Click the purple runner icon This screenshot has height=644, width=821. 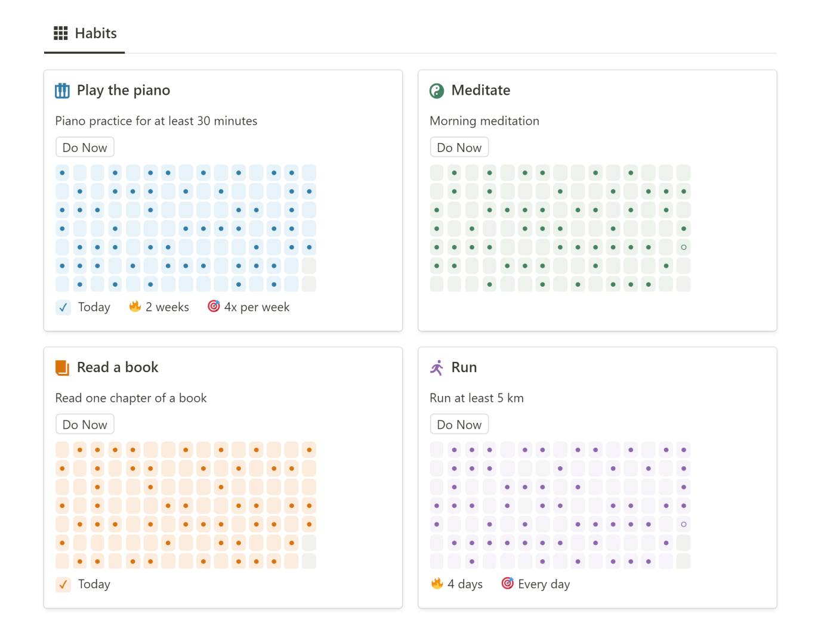(437, 368)
